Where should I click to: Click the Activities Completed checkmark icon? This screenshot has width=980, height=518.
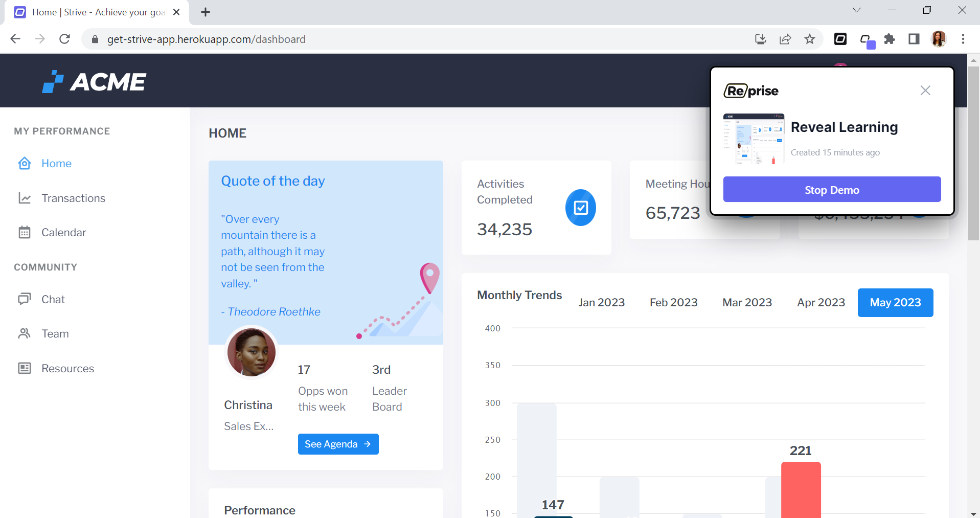tap(580, 208)
